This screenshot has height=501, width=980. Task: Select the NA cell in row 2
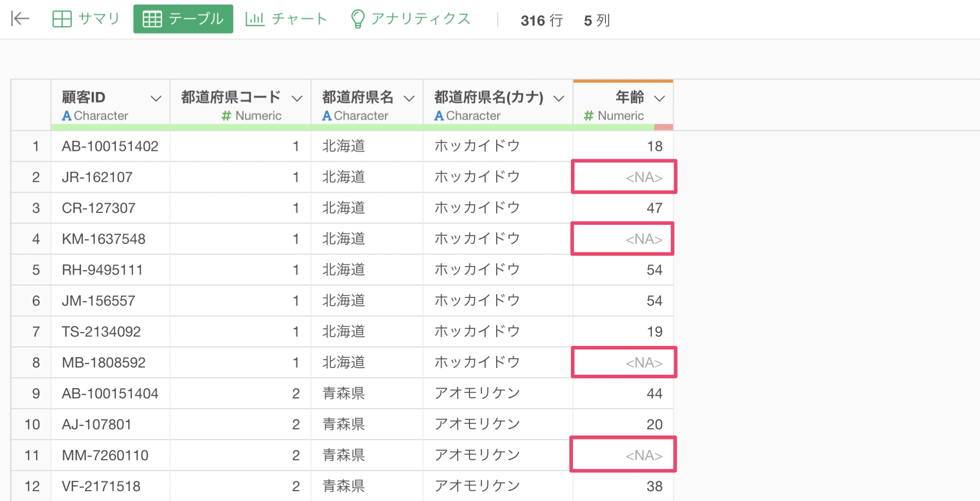[623, 177]
